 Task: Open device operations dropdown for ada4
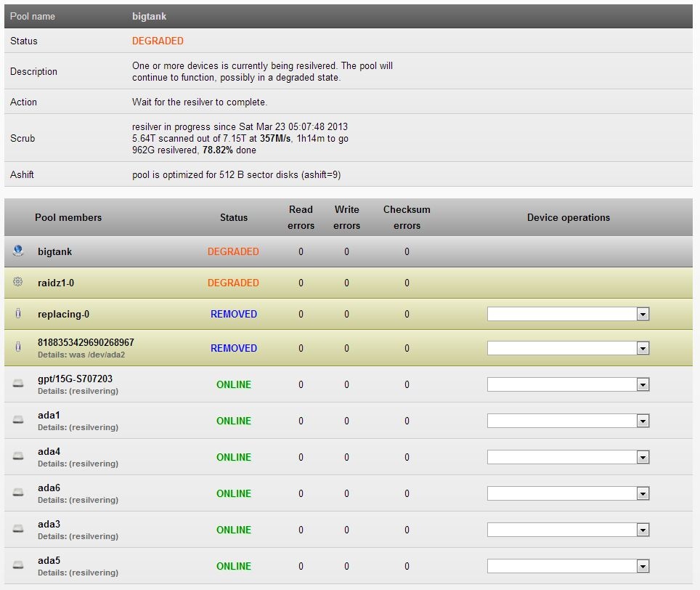[x=568, y=457]
